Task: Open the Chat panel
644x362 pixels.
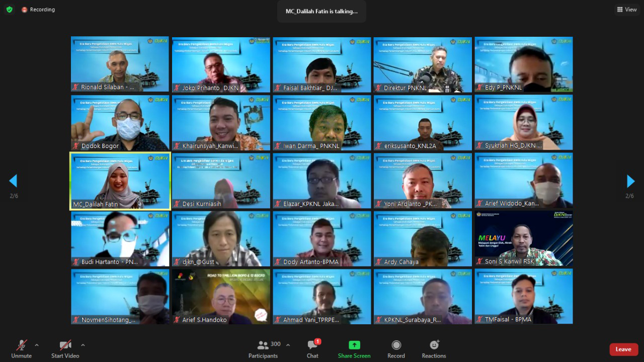Action: tap(312, 348)
